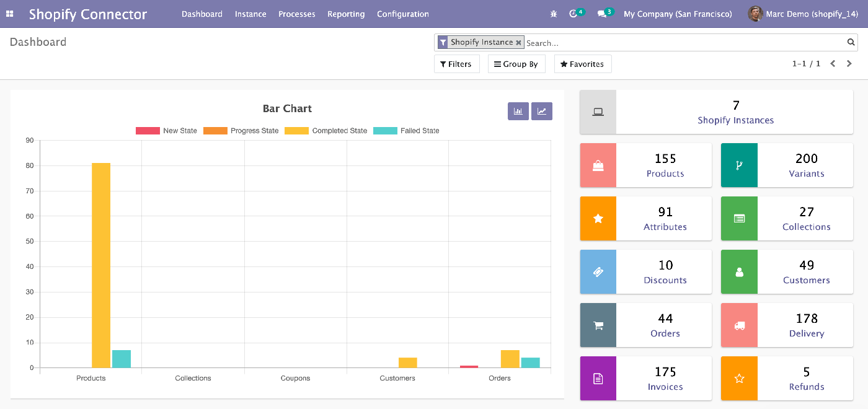Viewport: 868px width, 409px height.
Task: Switch to line chart view
Action: [x=542, y=112]
